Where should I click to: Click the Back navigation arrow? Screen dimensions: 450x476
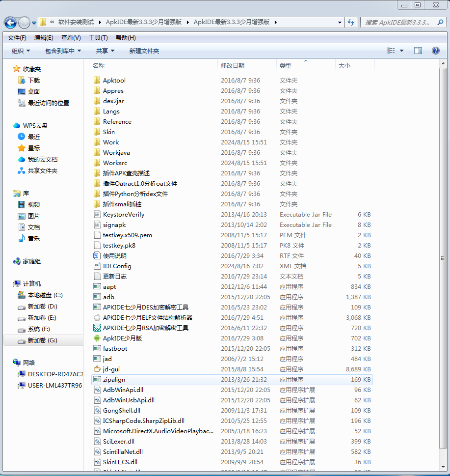[10, 22]
